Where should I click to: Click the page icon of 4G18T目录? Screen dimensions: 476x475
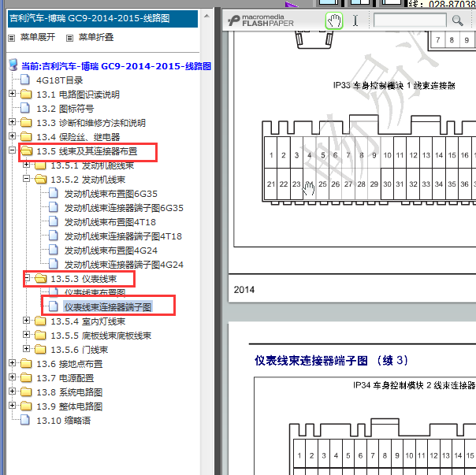[x=25, y=80]
